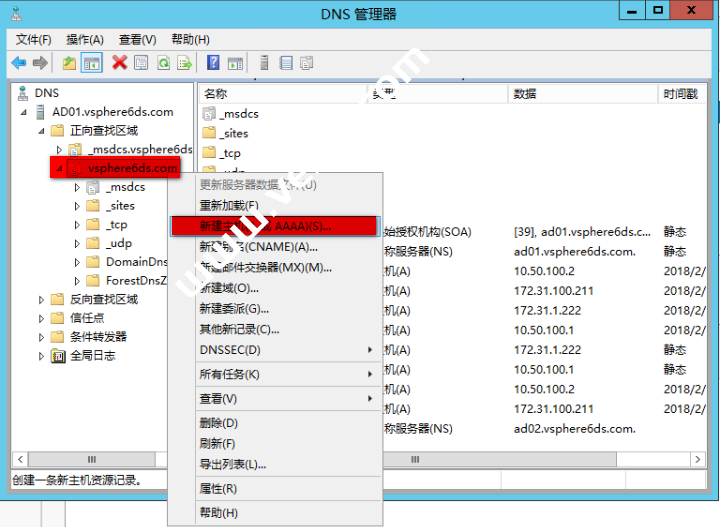Sort by the 时间戳 column header
This screenshot has height=527, width=720.
682,94
